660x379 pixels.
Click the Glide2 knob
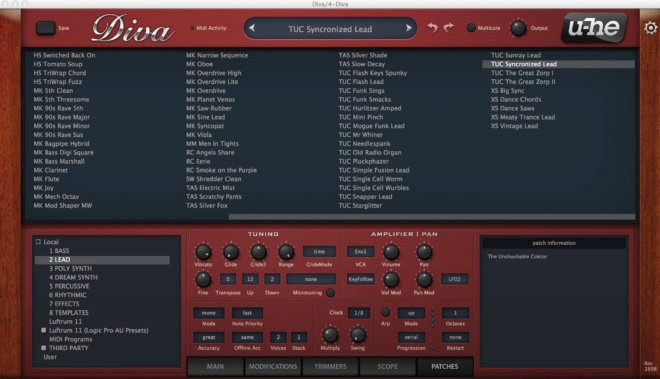[x=258, y=252]
